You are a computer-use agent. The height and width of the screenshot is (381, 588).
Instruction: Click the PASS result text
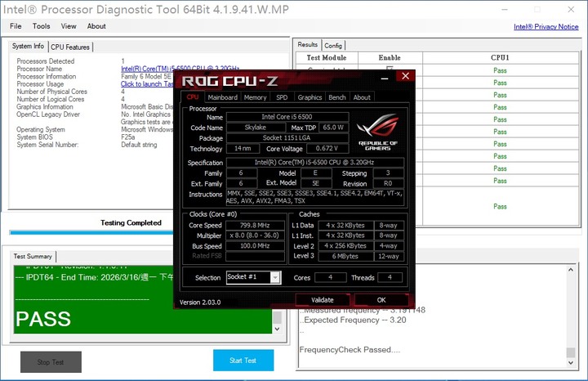(43, 319)
